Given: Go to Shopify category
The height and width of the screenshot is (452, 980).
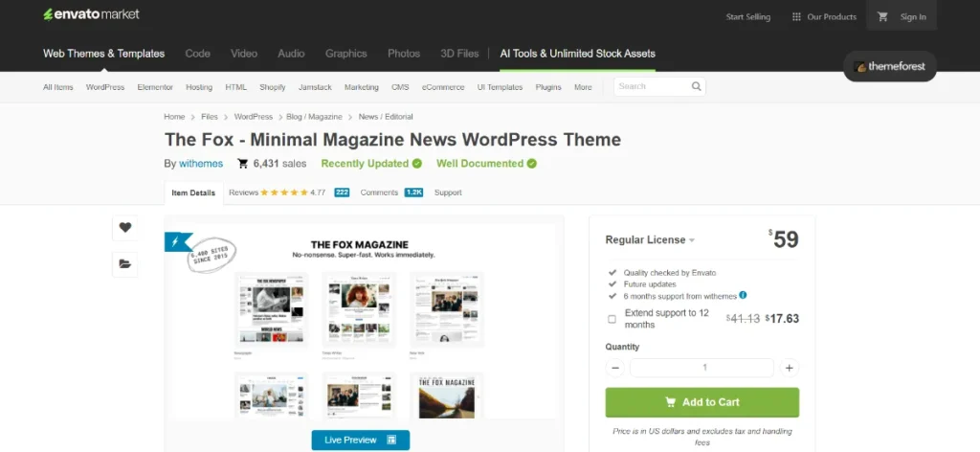Looking at the screenshot, I should (x=273, y=87).
